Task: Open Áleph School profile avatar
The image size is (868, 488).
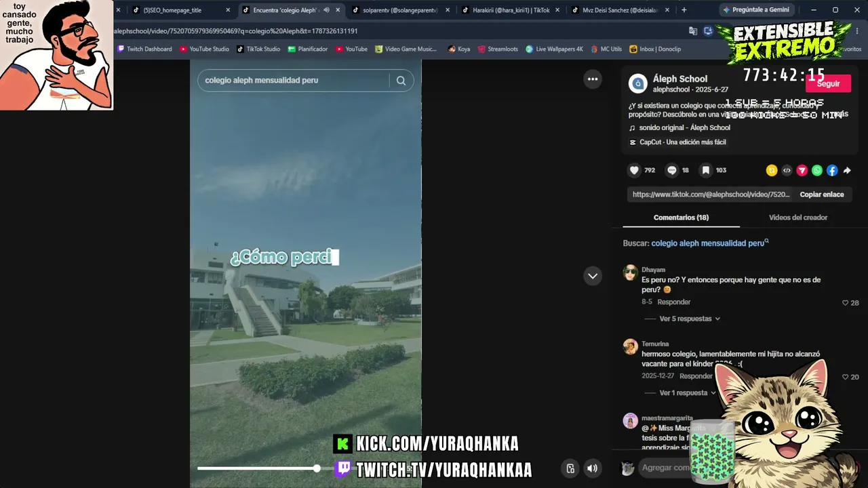Action: tap(637, 83)
